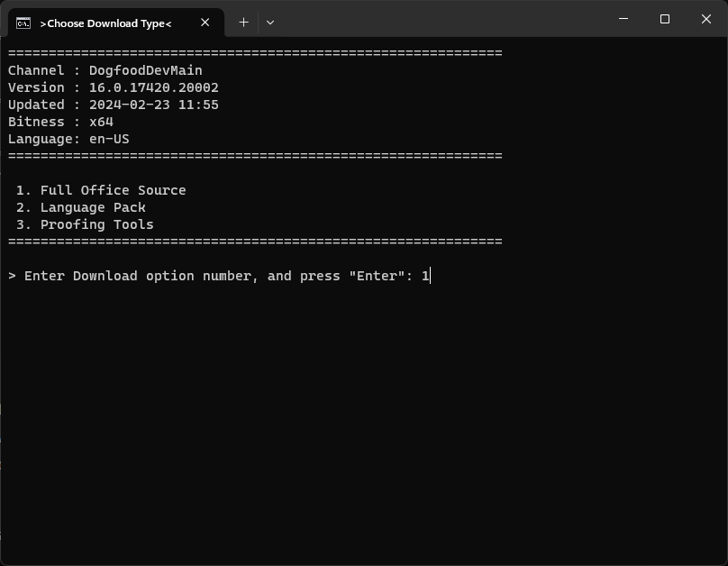
Task: Click the "3. Proofing Tools" option
Action: (85, 224)
